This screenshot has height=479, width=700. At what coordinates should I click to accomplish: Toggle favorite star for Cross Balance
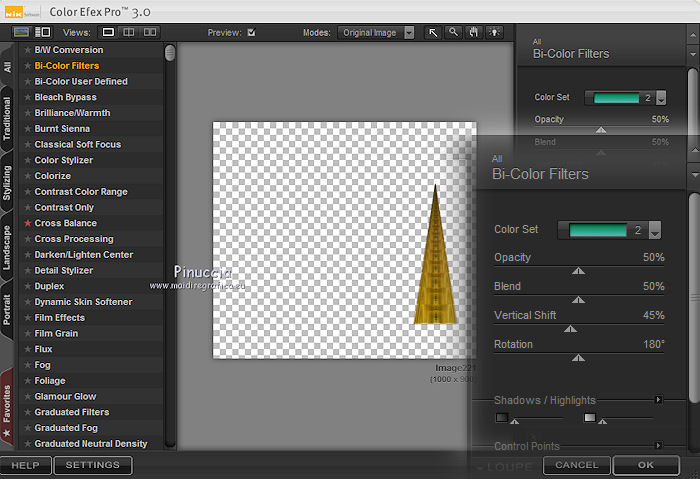click(x=28, y=223)
